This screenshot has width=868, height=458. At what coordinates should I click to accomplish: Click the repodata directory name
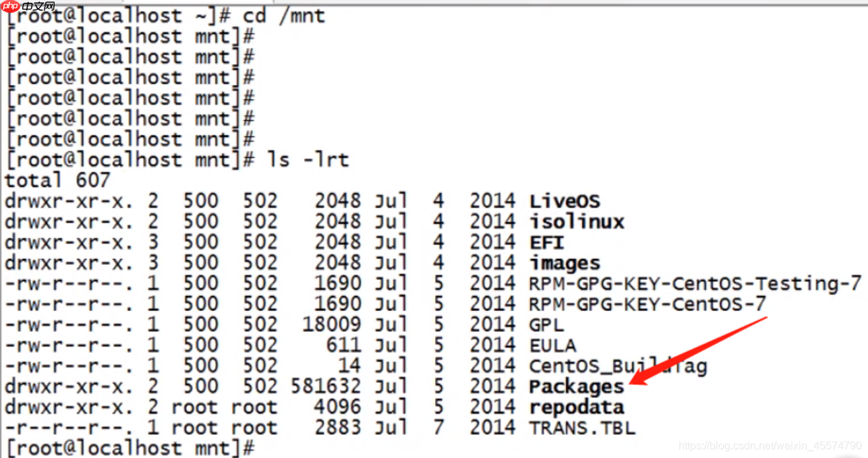point(577,407)
